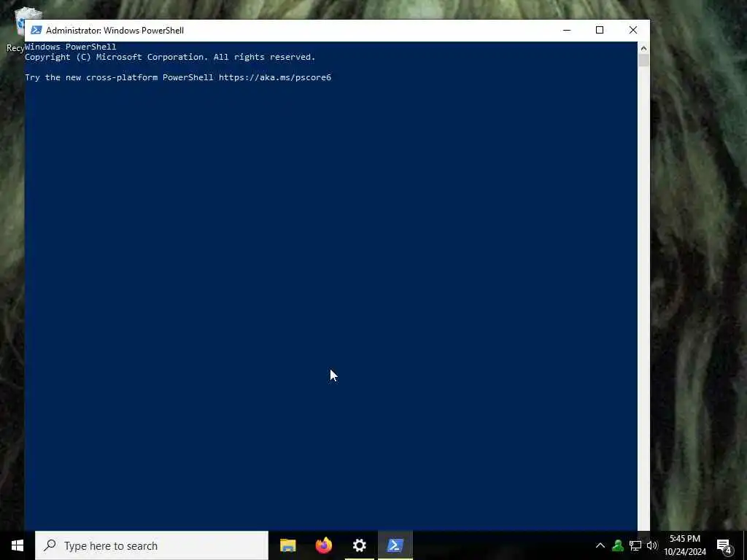Screen dimensions: 747x560
Task: Open the Windows Start menu
Action: [18, 545]
